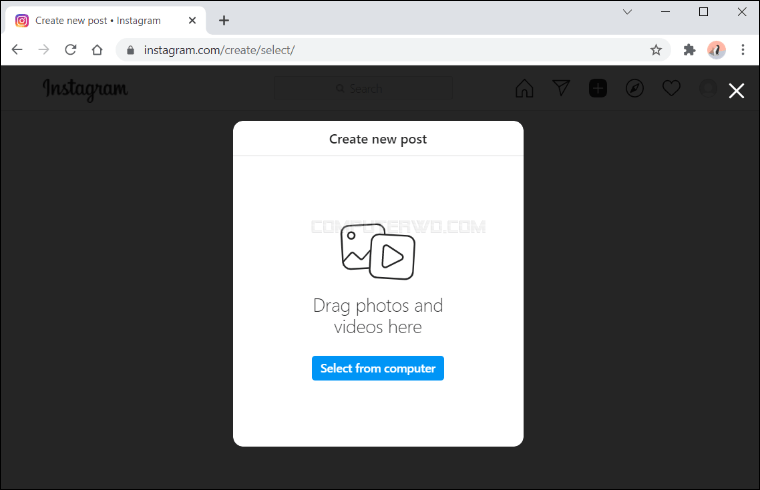Click the Create new post heading
Screen dimensions: 760x490
click(378, 139)
